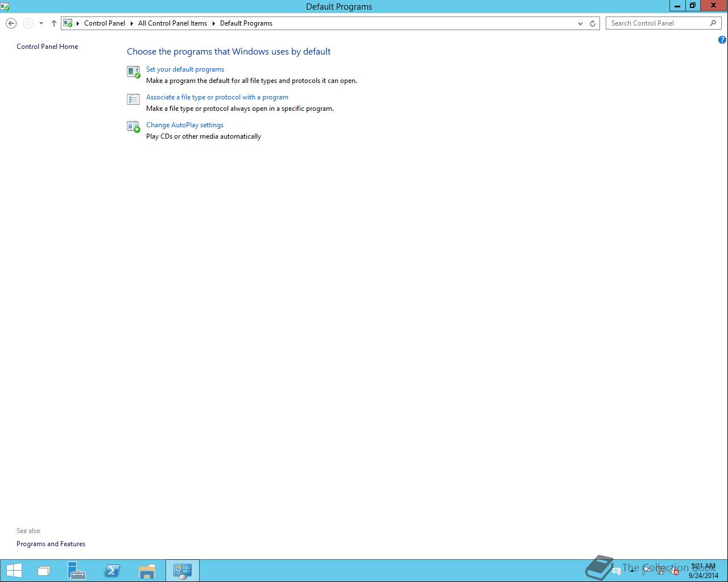Click the Change AutoPlay settings icon
728x582 pixels.
point(133,127)
